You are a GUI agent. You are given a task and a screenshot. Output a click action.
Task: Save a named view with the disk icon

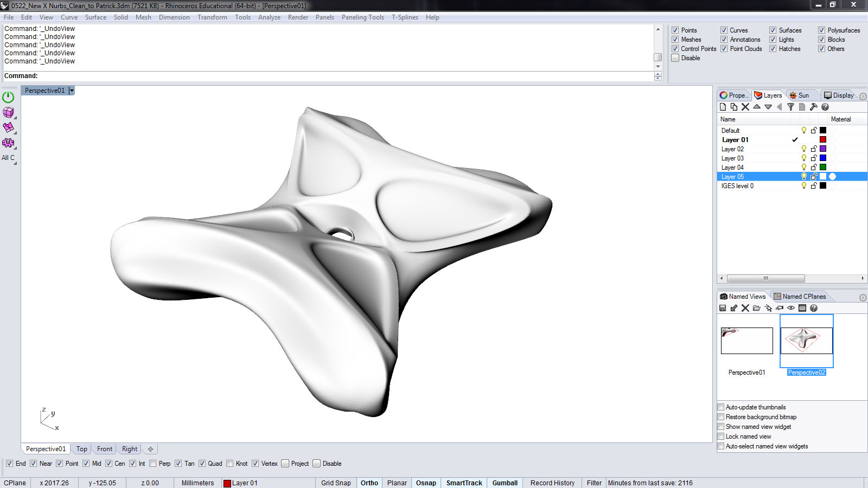click(723, 308)
